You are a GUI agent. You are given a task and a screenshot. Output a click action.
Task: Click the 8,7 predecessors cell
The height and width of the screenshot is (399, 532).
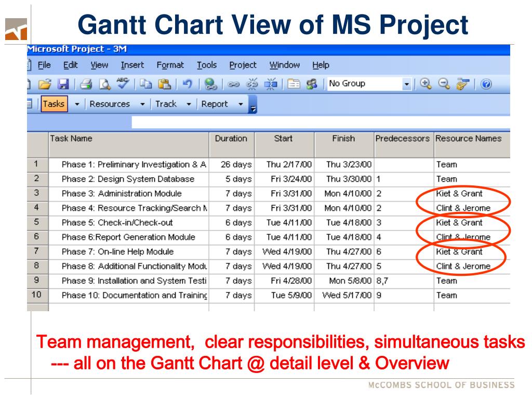(x=404, y=281)
